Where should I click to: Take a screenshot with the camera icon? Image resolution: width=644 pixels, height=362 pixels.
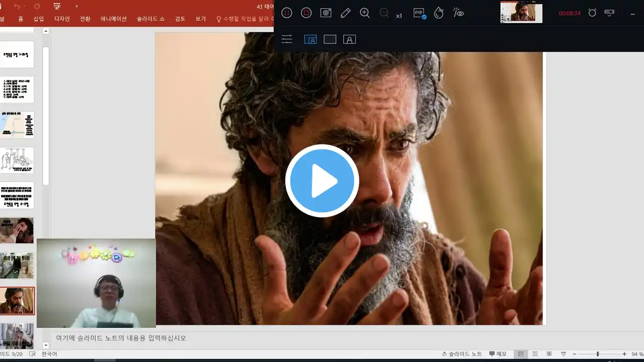pos(326,13)
